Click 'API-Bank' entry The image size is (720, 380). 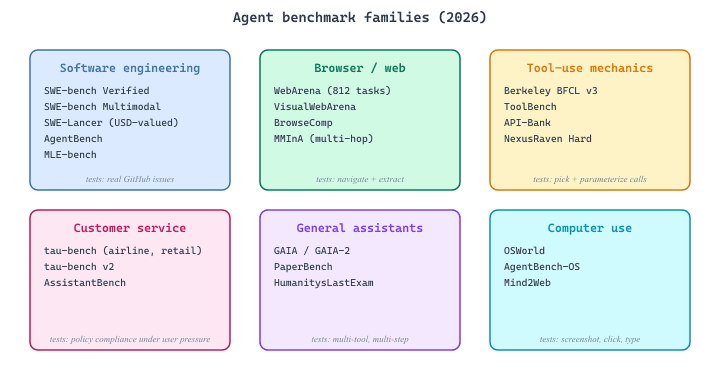[x=527, y=123]
